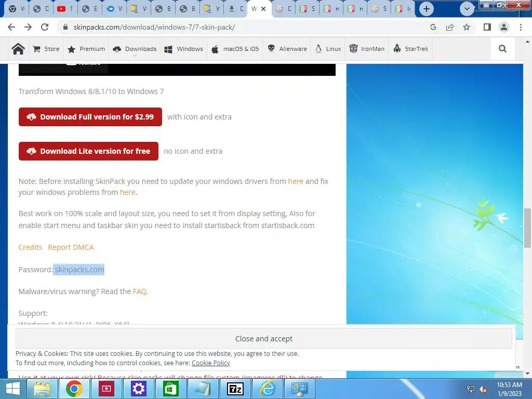Go forward to the next page
This screenshot has height=399, width=532.
[x=28, y=27]
